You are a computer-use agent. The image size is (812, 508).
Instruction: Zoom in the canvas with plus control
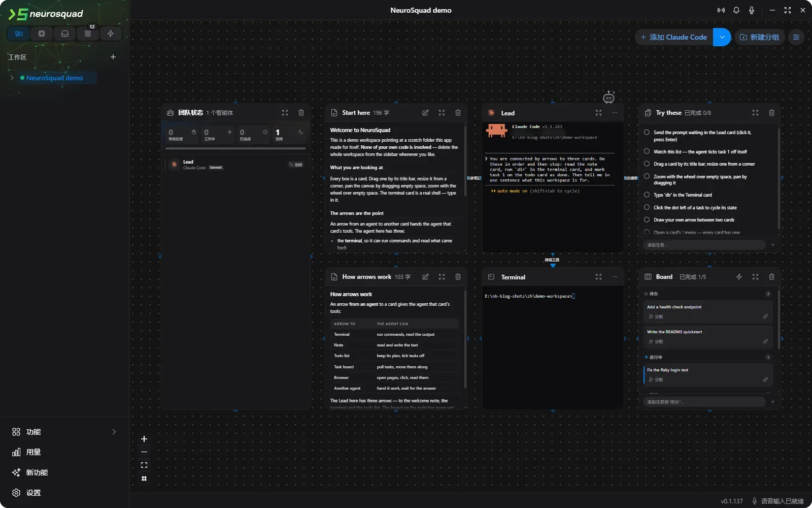[x=144, y=439]
